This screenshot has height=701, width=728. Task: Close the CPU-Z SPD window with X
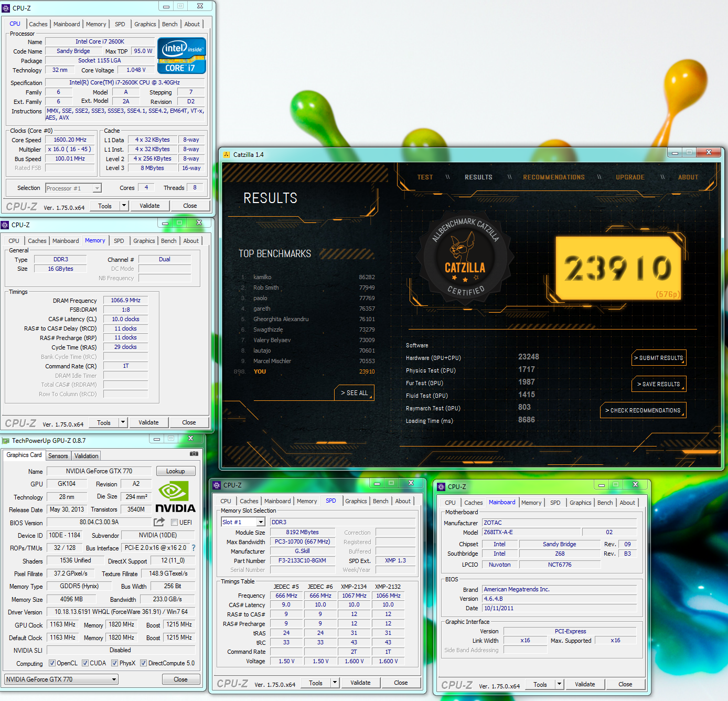411,483
